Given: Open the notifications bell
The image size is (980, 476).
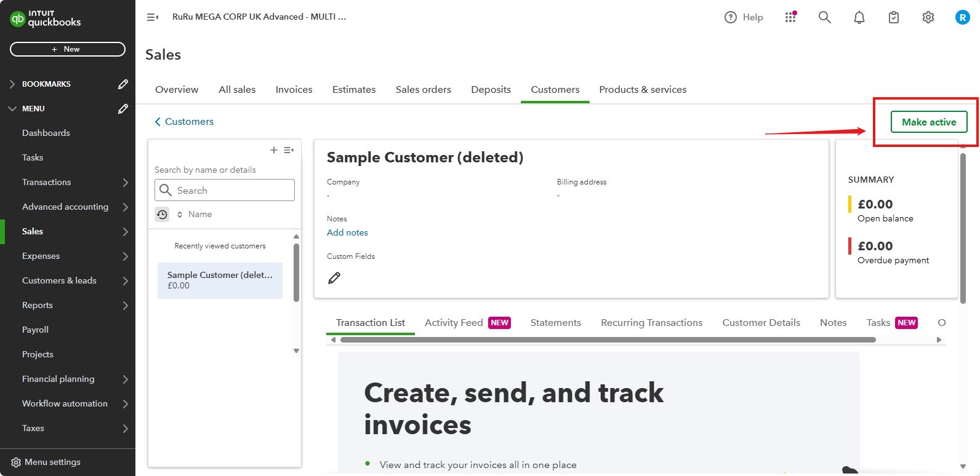Looking at the screenshot, I should point(859,17).
